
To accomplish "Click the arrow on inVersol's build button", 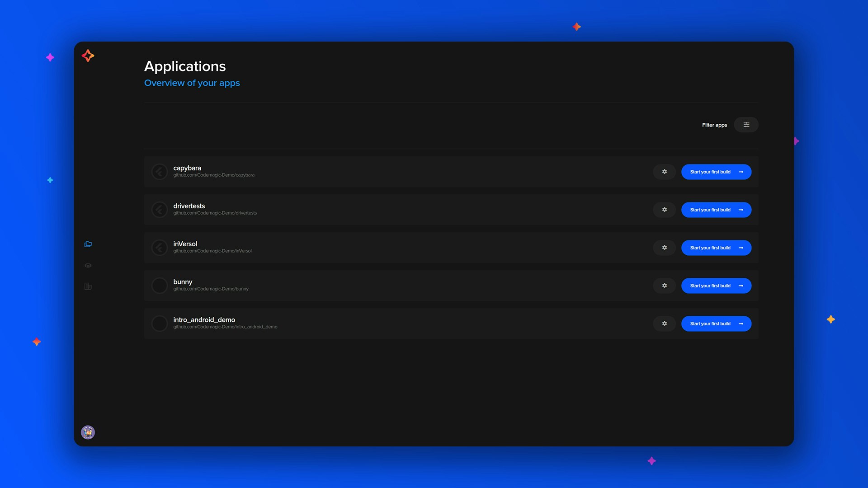I will point(741,248).
